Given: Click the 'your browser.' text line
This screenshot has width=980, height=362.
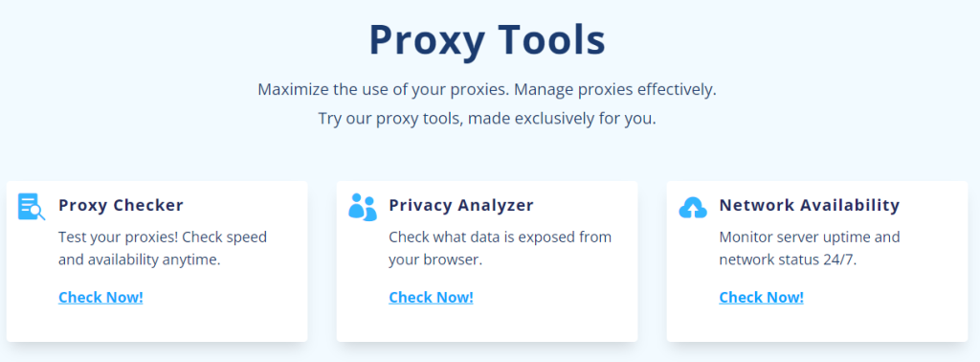Looking at the screenshot, I should (435, 260).
